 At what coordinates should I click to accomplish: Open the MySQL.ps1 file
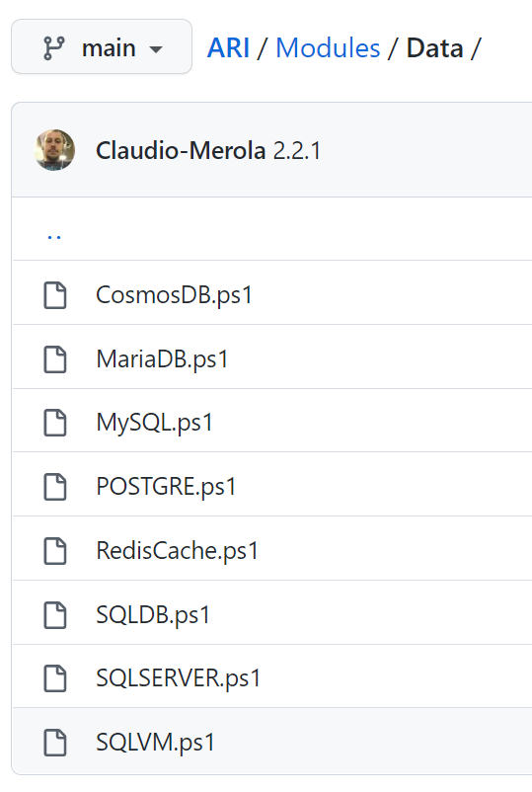tap(154, 423)
